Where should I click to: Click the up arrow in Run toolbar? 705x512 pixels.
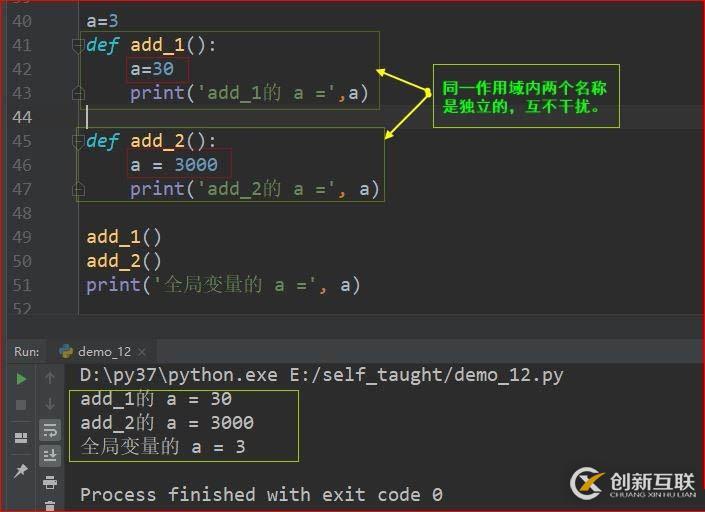tap(50, 378)
